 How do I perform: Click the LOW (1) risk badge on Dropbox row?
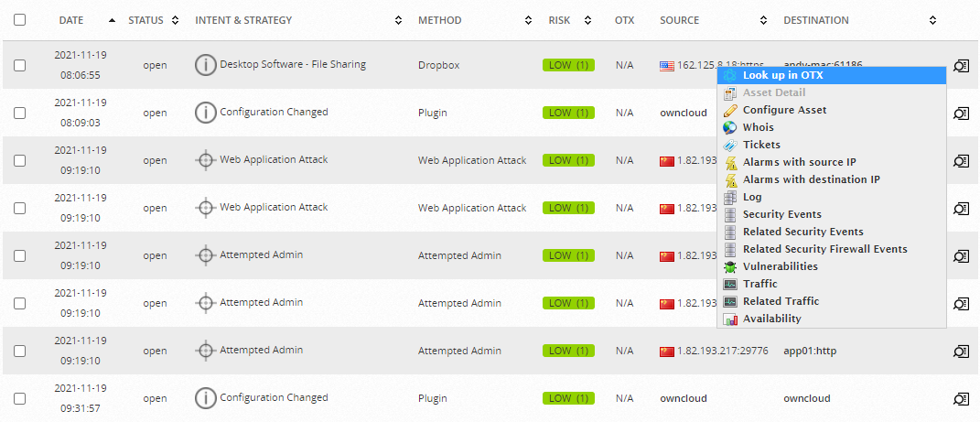[568, 65]
